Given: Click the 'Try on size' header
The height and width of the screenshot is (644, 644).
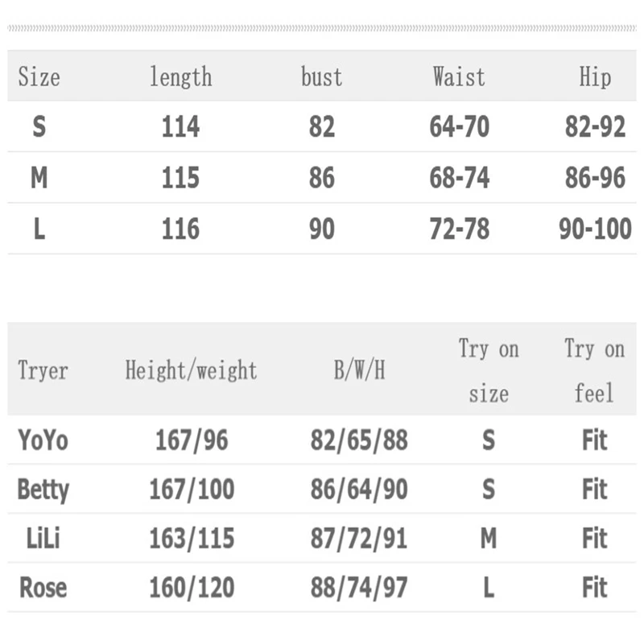Looking at the screenshot, I should point(489,371).
